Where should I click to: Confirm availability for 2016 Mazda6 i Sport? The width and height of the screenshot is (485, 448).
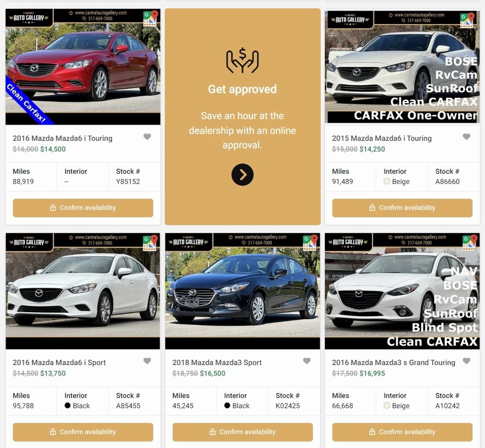point(83,432)
